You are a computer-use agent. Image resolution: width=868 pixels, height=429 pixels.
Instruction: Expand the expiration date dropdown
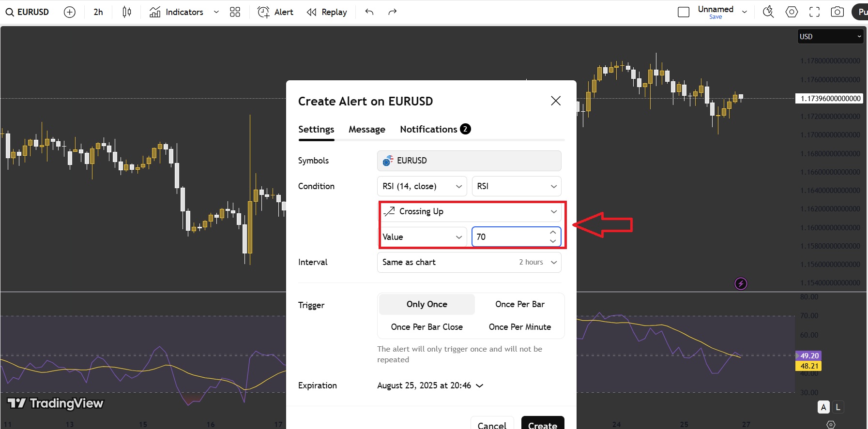430,385
